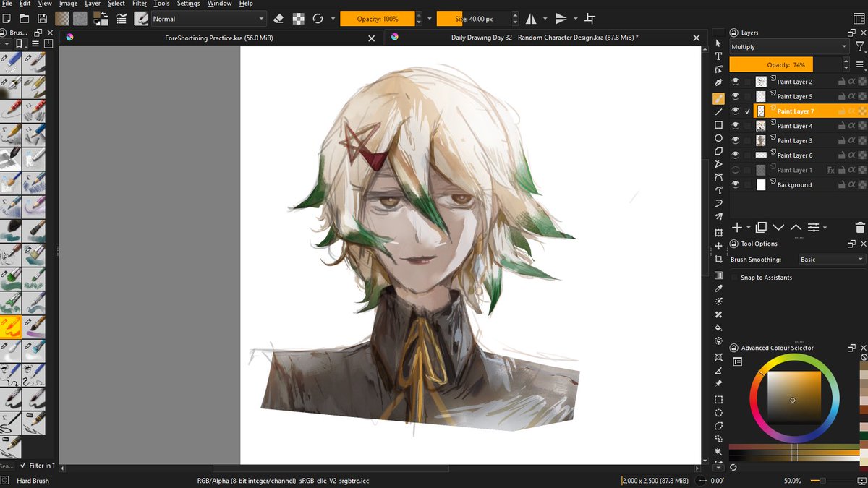Open the Settings menu
868x488 pixels.
coord(189,4)
